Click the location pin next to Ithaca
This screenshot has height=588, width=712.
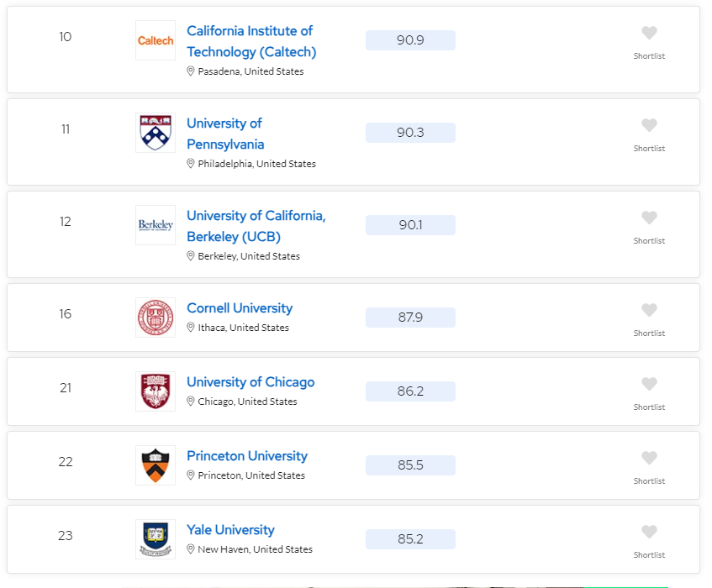[191, 327]
